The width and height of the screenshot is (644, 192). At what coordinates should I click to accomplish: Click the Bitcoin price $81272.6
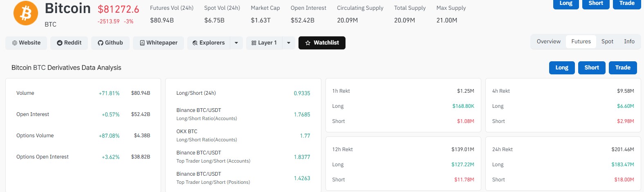pos(118,9)
